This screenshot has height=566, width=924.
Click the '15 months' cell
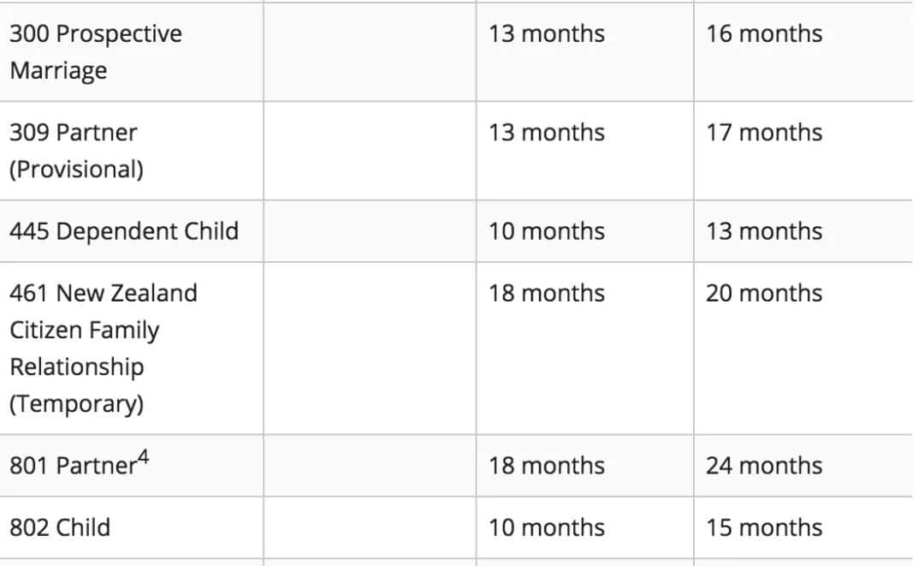tap(803, 527)
